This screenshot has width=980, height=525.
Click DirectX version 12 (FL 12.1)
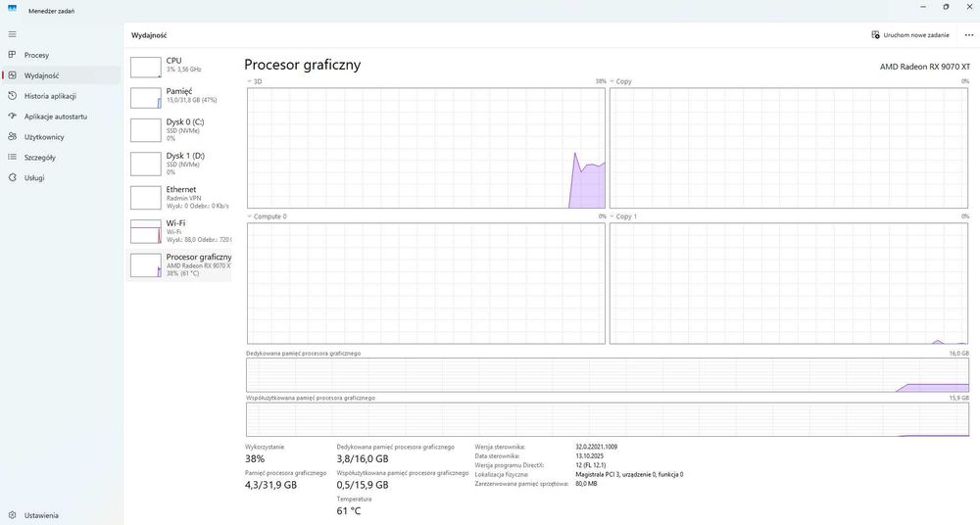(x=591, y=465)
